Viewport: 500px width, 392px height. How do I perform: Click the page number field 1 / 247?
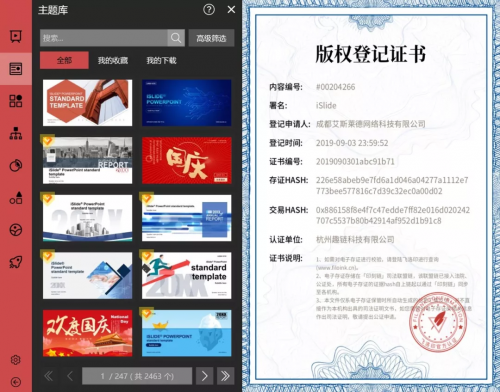tap(137, 376)
